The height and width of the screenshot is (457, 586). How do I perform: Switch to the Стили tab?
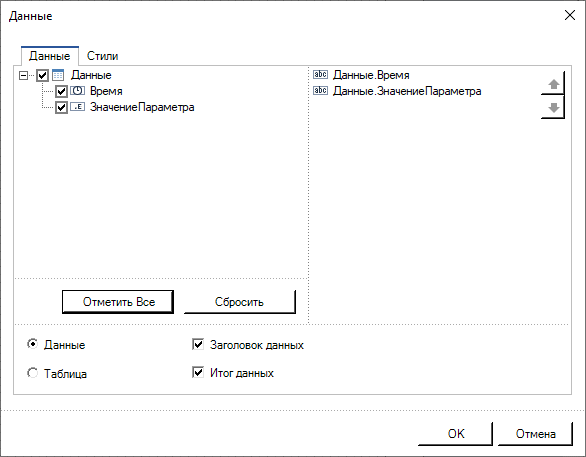click(102, 56)
